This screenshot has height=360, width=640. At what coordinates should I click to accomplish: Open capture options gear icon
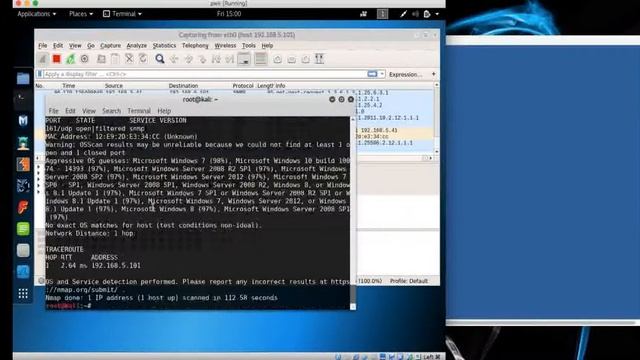coord(84,59)
